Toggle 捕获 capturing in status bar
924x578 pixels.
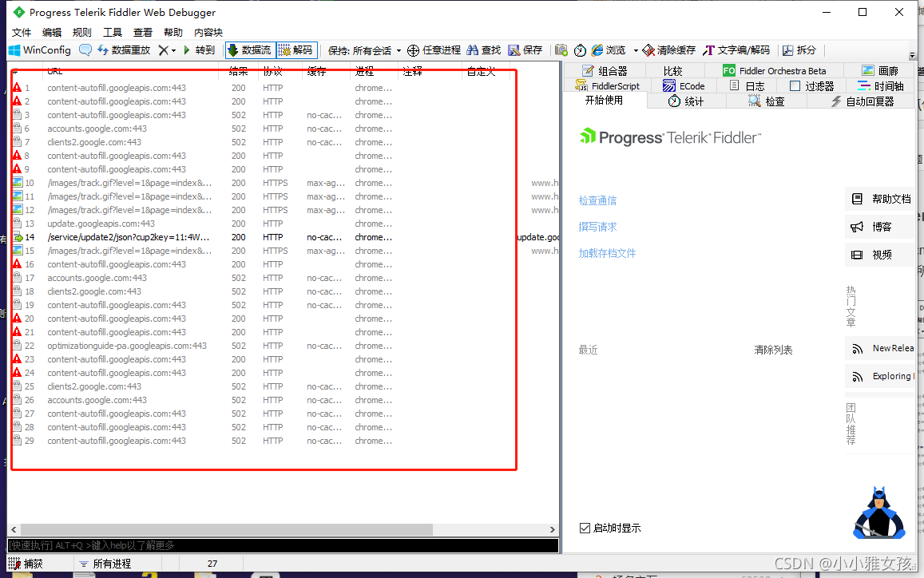[26, 564]
